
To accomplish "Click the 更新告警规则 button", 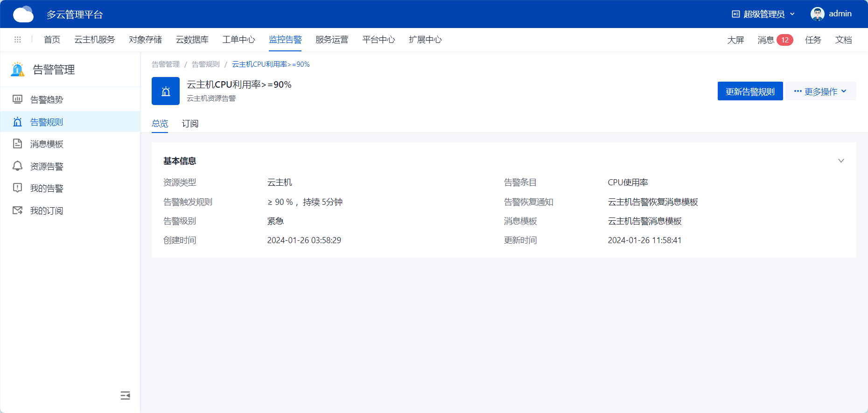I will (750, 91).
